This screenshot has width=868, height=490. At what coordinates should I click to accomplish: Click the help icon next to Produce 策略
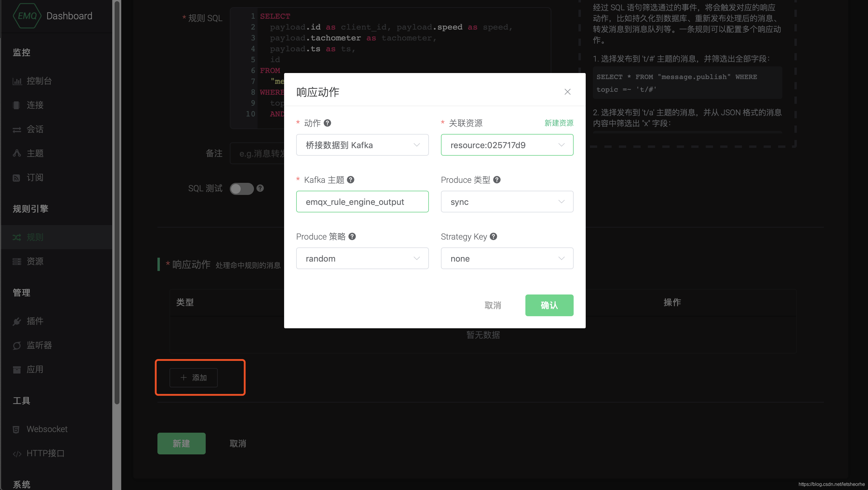(352, 236)
